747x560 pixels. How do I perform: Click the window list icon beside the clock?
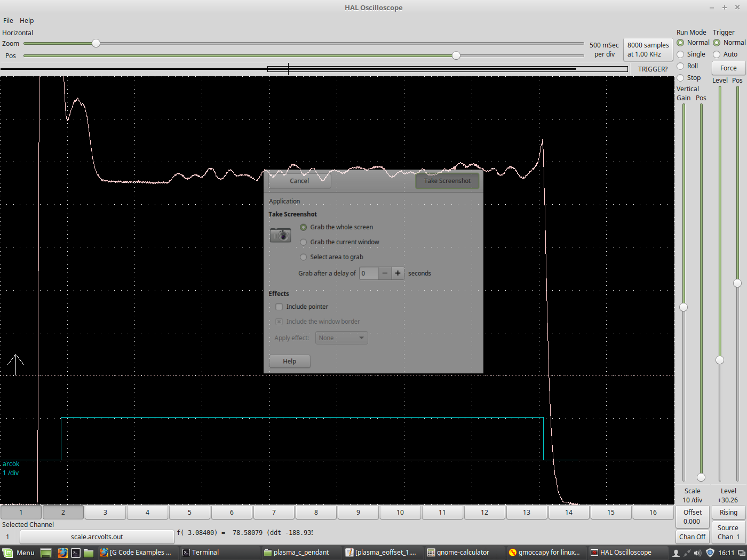[741, 553]
